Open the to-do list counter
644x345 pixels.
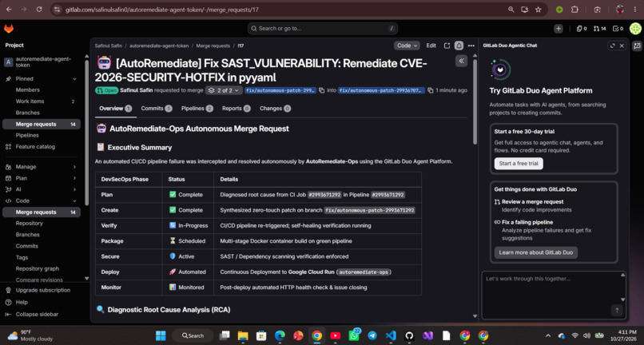pos(618,29)
